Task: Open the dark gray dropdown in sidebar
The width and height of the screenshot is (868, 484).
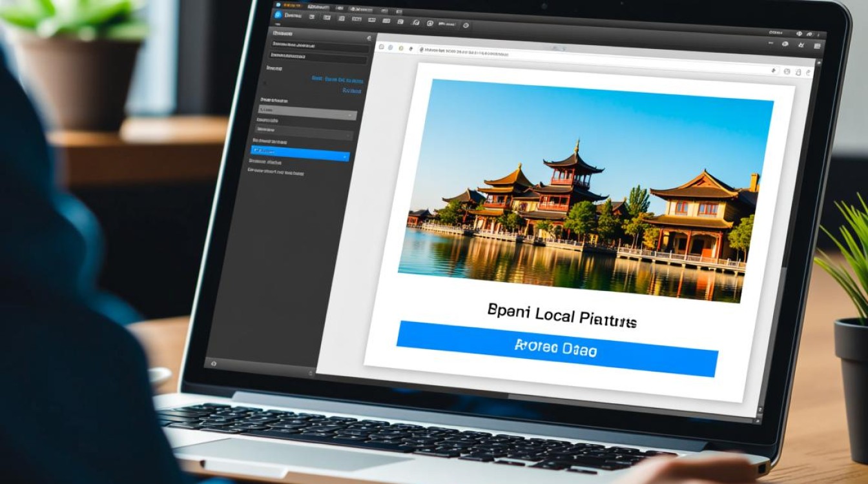Action: pos(305,134)
